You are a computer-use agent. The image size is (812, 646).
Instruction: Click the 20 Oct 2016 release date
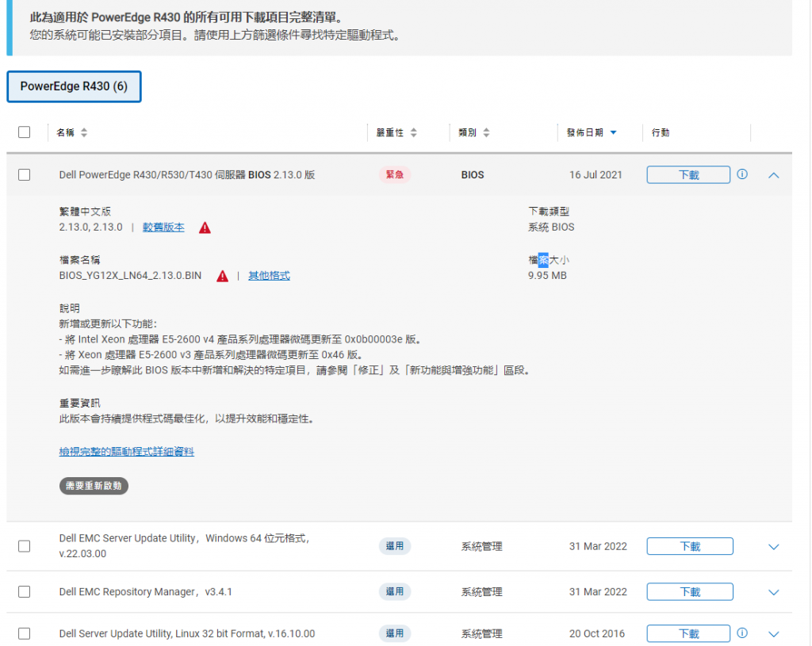coord(596,633)
